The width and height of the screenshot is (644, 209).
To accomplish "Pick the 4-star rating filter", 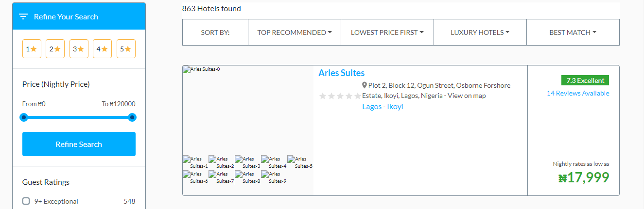I will (102, 49).
